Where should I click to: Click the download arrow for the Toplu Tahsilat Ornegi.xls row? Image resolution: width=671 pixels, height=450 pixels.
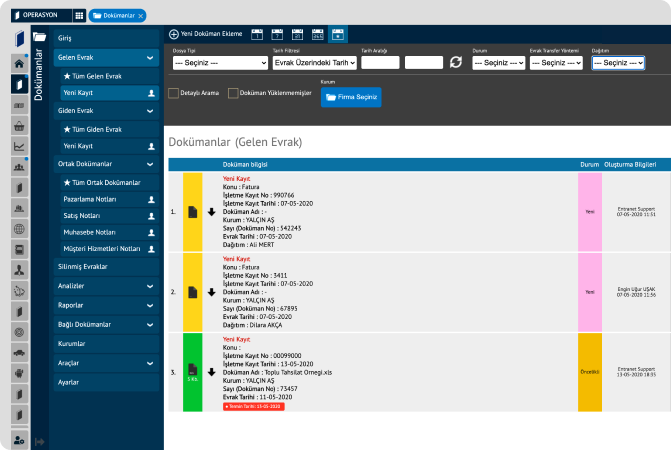[x=211, y=372]
